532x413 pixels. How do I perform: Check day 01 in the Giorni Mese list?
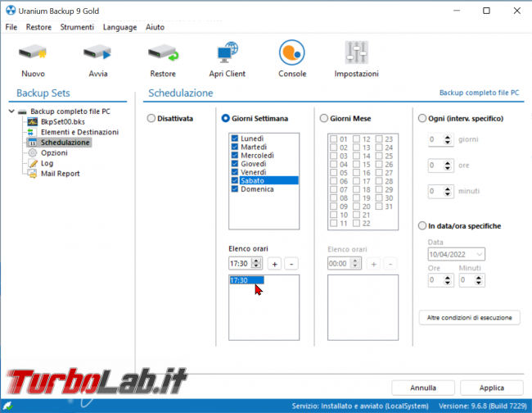point(333,139)
